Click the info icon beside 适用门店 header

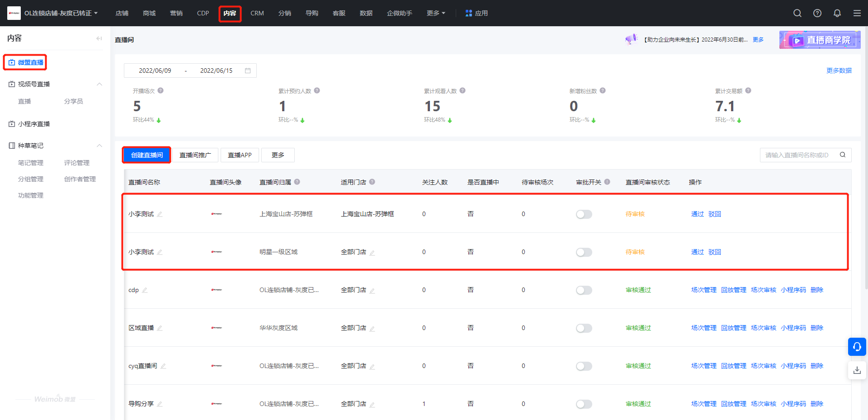[x=372, y=182]
